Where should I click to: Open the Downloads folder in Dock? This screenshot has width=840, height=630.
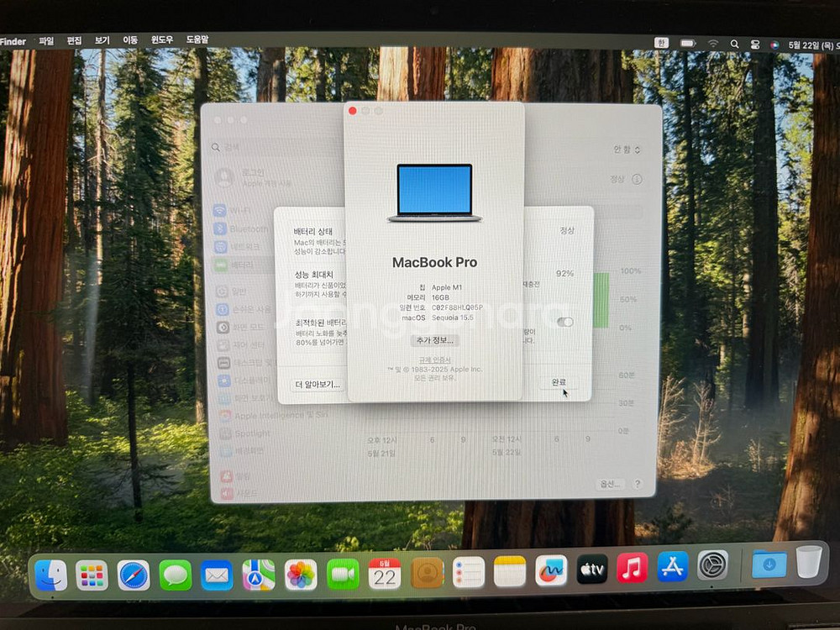(x=769, y=564)
